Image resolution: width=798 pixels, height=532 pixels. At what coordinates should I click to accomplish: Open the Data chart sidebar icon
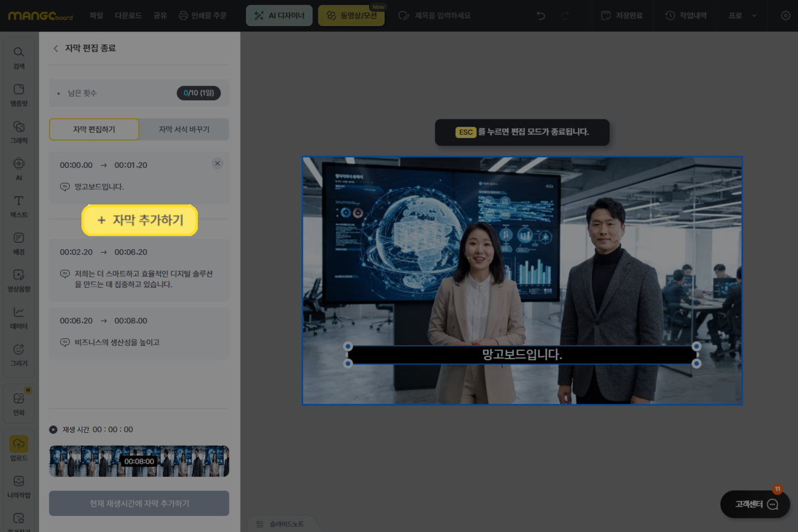coord(19,317)
